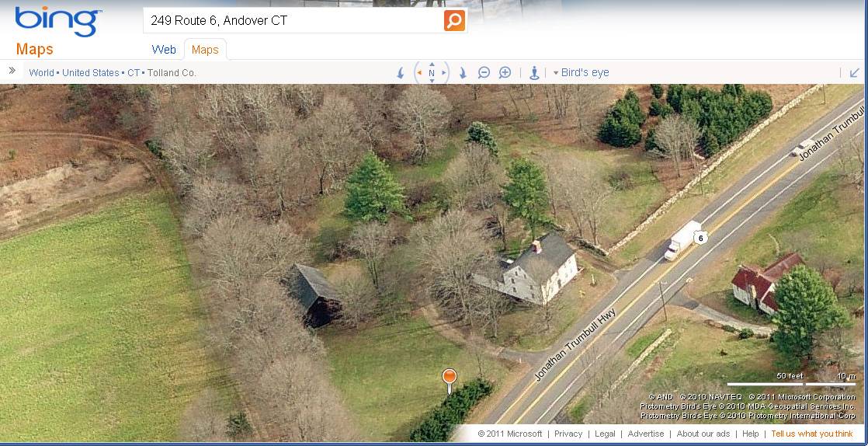Click the address search input field
The height and width of the screenshot is (446, 868).
(293, 21)
